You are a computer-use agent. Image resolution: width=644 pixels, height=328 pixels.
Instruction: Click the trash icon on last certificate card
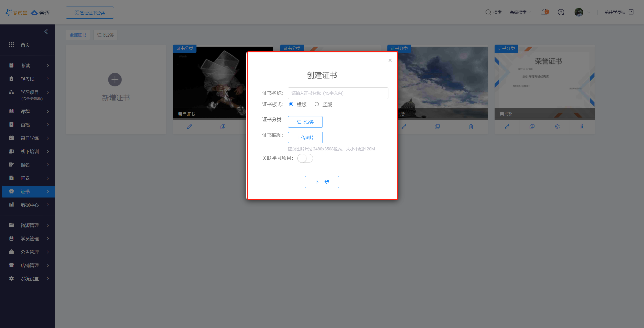tap(582, 126)
